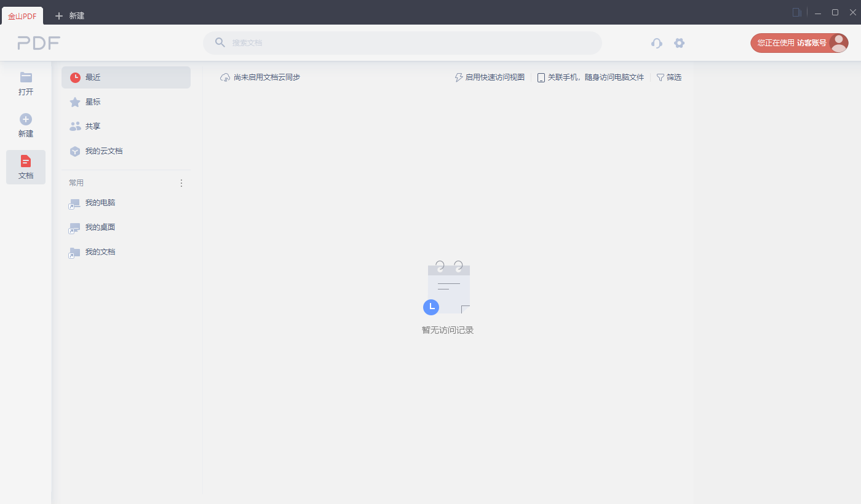Open a document with the 打开 sidebar icon
Image resolution: width=861 pixels, height=504 pixels.
click(x=25, y=83)
